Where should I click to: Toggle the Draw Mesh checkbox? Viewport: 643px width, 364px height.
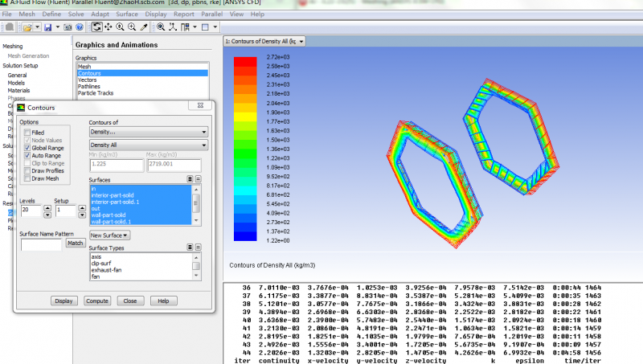click(x=27, y=178)
